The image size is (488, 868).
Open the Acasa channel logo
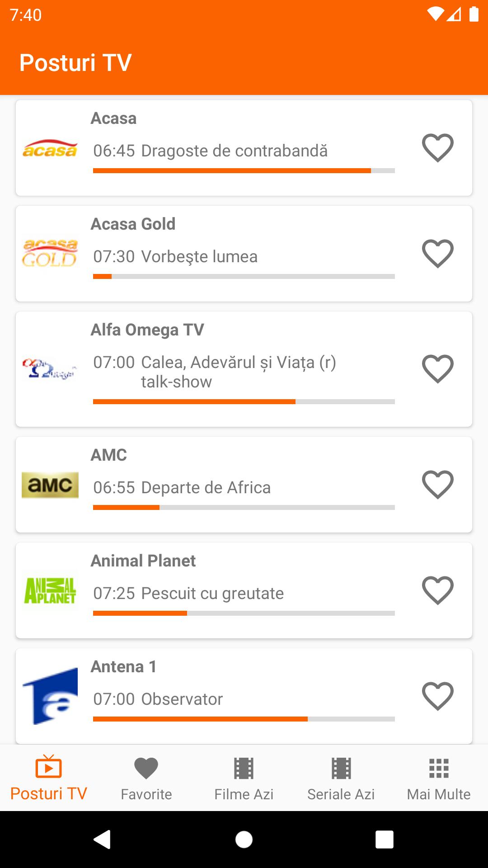point(50,149)
